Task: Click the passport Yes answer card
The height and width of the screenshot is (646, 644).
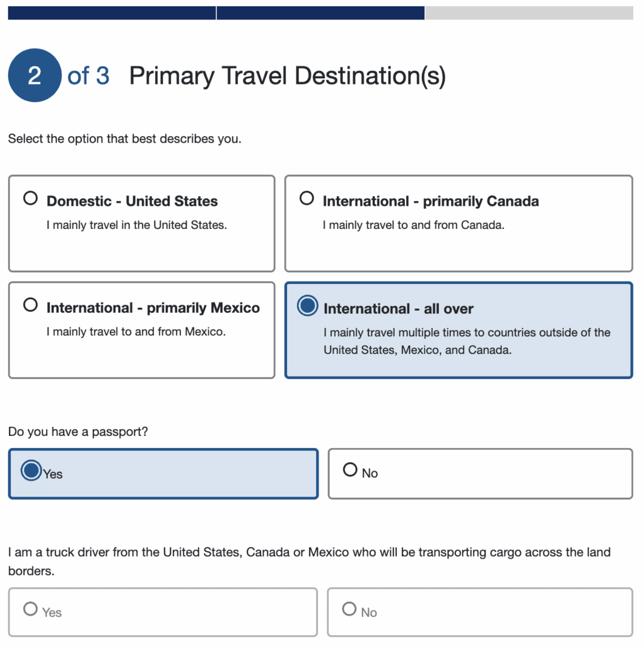Action: pyautogui.click(x=163, y=473)
